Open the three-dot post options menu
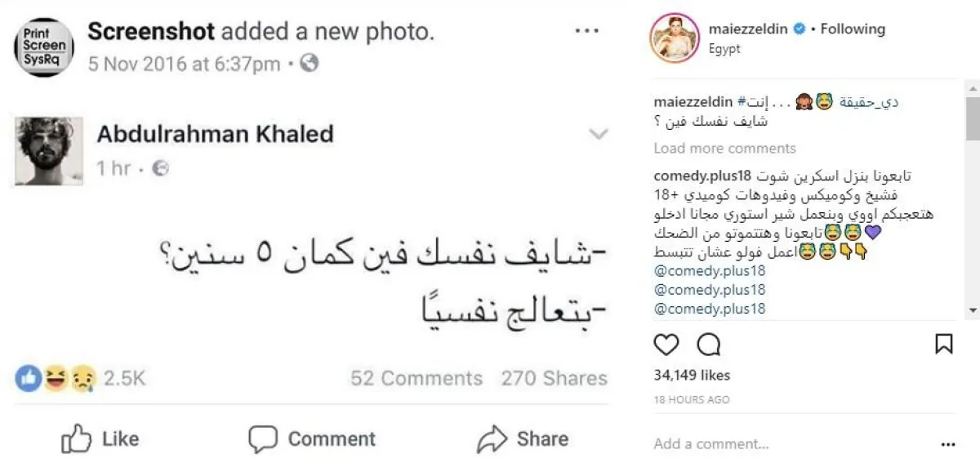Viewport: 980px width, 472px height. [x=947, y=445]
